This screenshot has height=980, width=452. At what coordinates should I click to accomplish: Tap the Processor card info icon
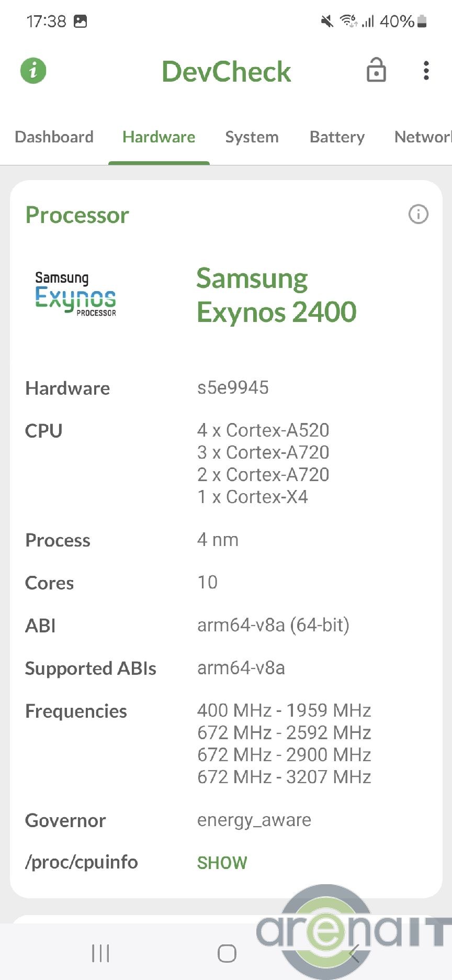[418, 214]
